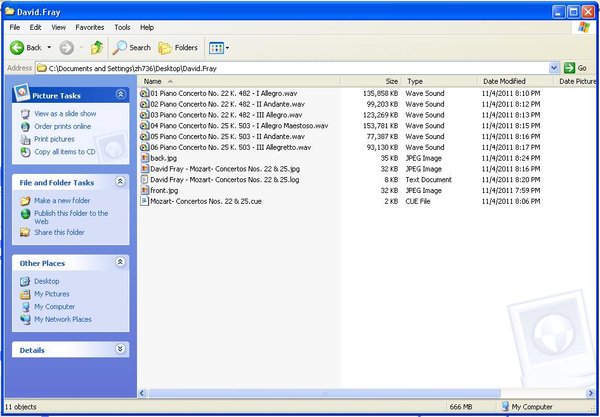This screenshot has width=600, height=417.
Task: Collapse the File and Folder Tasks panel
Action: click(121, 183)
